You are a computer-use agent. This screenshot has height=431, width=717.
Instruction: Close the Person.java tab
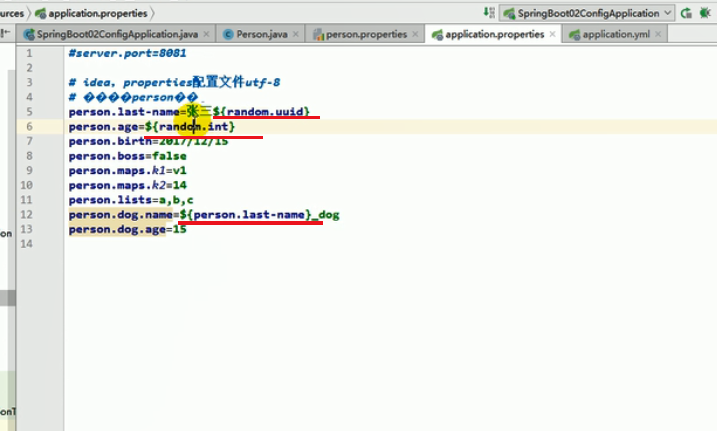coord(296,34)
